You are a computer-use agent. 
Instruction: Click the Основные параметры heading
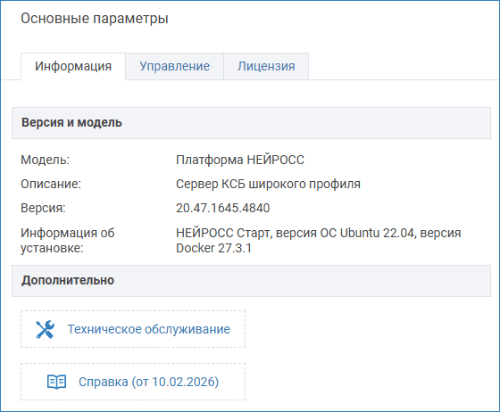(94, 18)
